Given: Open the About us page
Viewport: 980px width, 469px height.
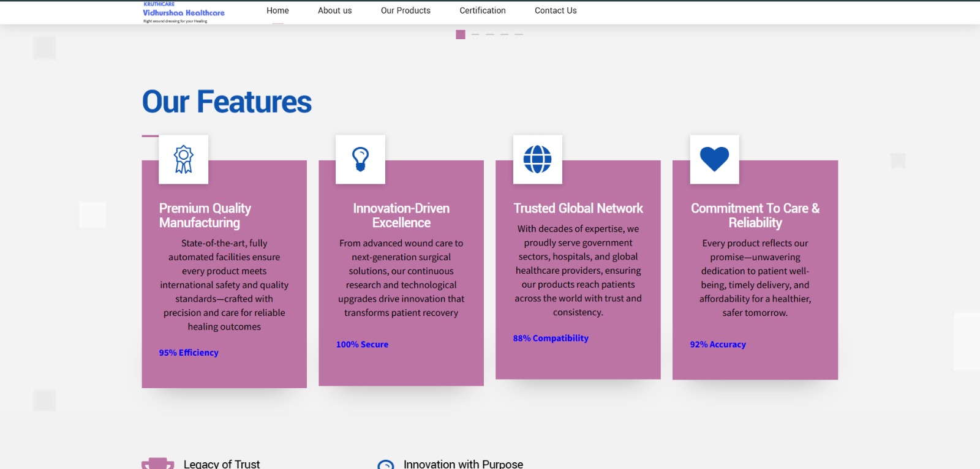Looking at the screenshot, I should pos(334,10).
